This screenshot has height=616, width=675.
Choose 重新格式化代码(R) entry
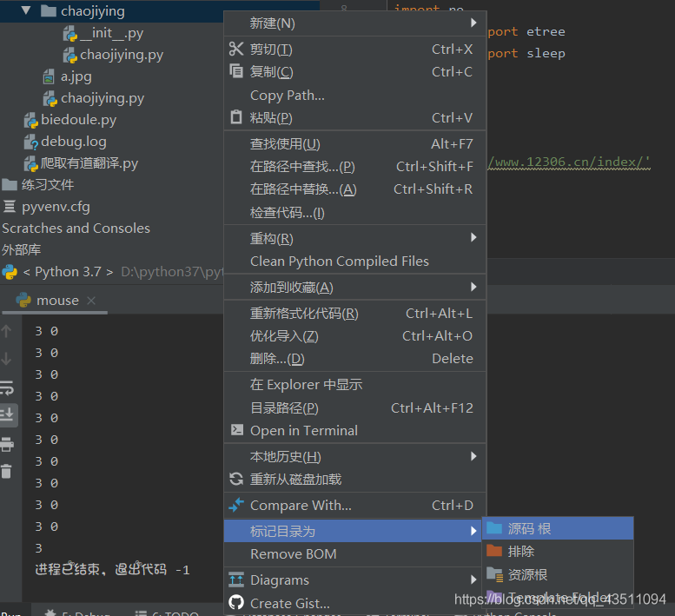355,314
